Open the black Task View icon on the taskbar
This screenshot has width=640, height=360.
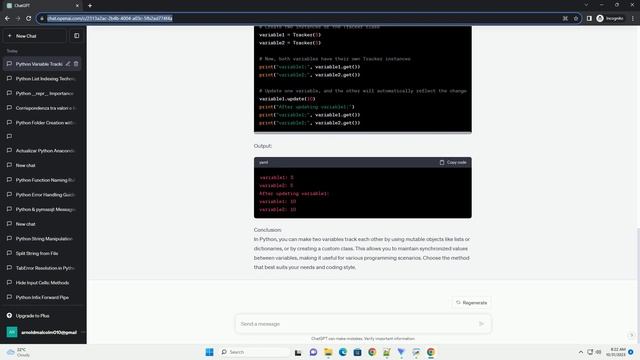pyautogui.click(x=298, y=352)
